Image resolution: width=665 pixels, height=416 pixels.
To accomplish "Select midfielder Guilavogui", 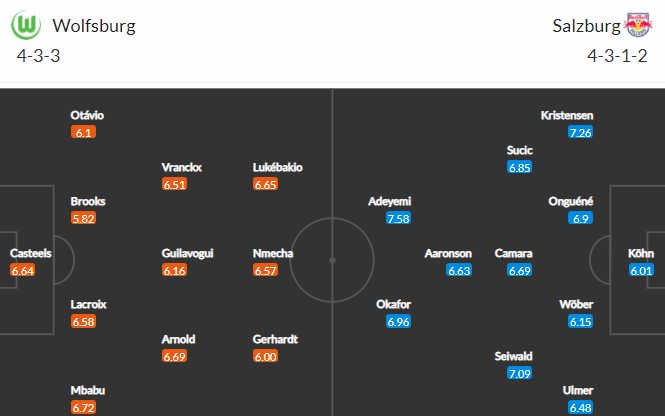I will [187, 253].
